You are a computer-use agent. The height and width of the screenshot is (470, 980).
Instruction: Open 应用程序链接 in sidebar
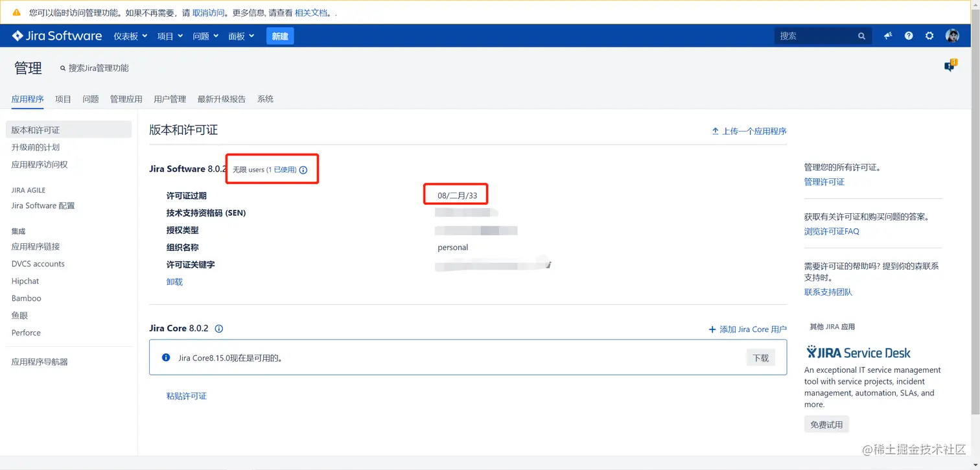pyautogui.click(x=36, y=246)
